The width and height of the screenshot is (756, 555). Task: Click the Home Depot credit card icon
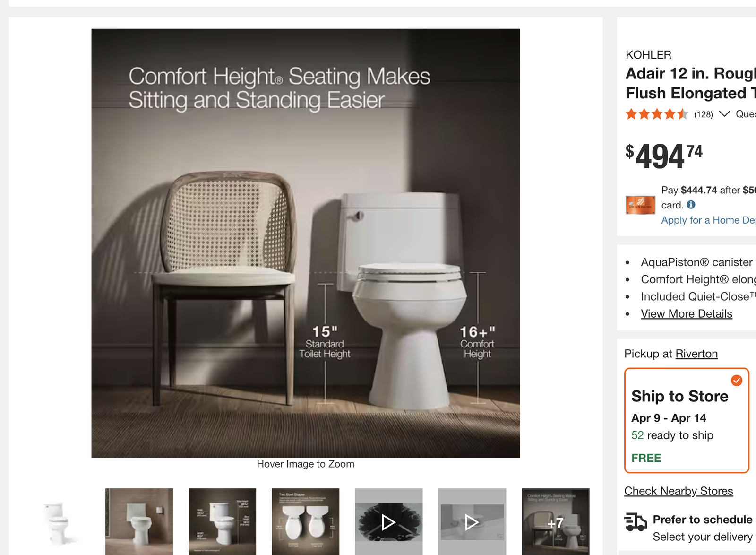(640, 205)
